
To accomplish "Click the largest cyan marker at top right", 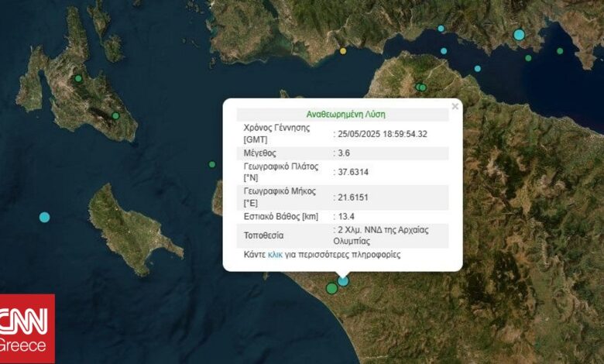I will [x=519, y=35].
